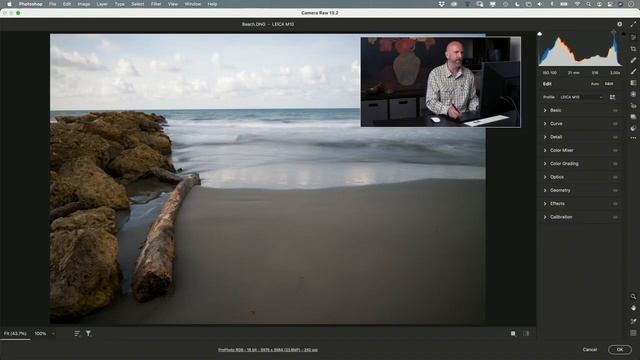Select the Radial Filter tool
Viewport: 640px width, 360px height.
tap(633, 94)
